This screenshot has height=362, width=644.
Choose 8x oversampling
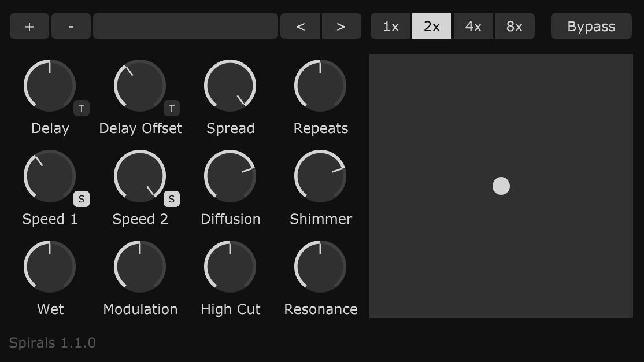515,27
